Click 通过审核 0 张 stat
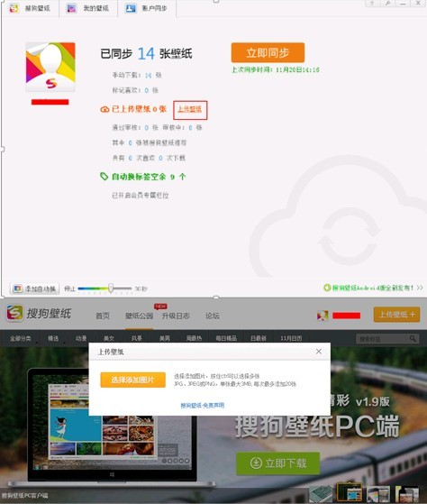This screenshot has width=427, height=504. [135, 128]
